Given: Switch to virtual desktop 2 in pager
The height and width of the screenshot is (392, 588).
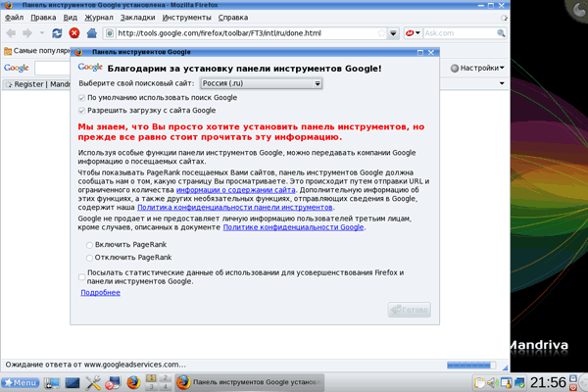Looking at the screenshot, I should (x=165, y=378).
